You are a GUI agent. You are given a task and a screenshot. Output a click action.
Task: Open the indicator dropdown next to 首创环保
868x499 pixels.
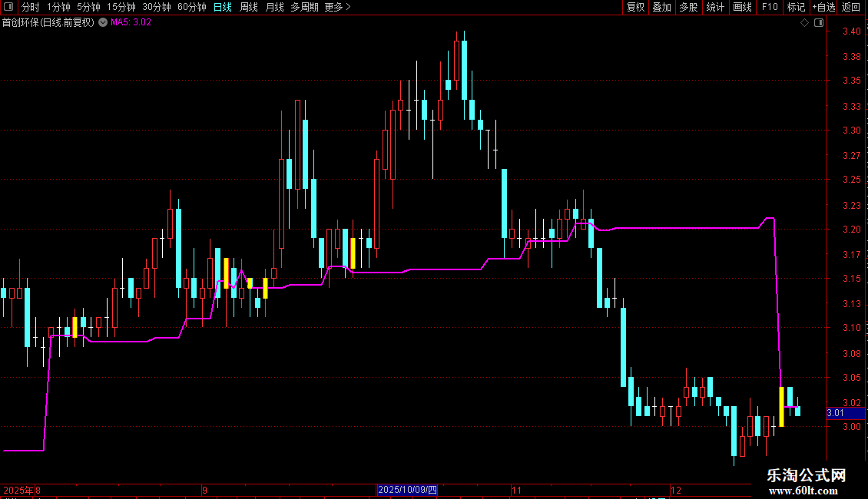(x=103, y=23)
